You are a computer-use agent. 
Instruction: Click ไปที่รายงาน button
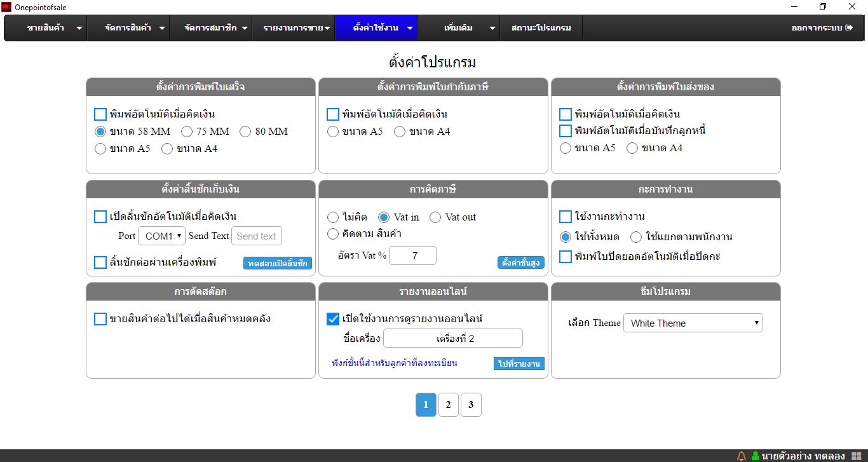point(519,363)
